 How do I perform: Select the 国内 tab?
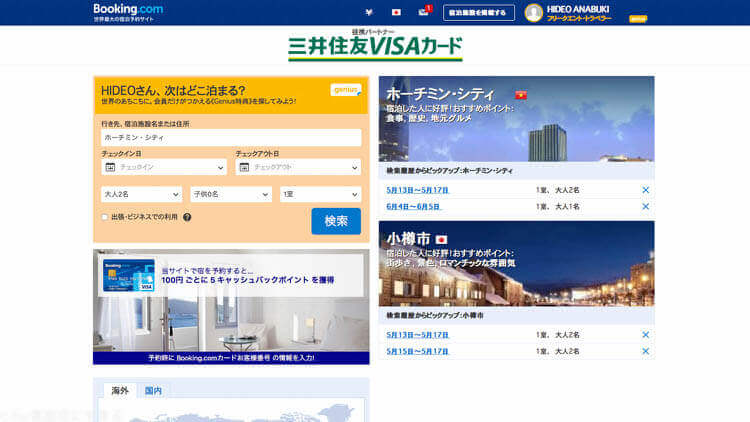(x=153, y=390)
